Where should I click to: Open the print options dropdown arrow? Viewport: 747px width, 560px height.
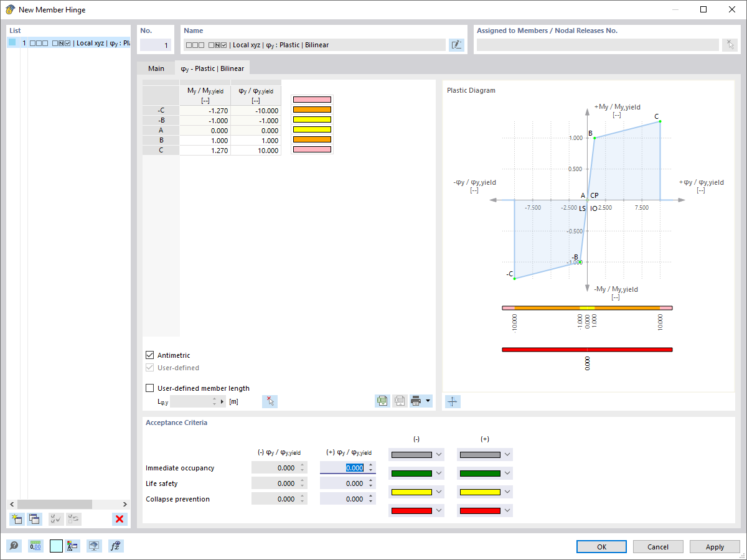click(x=428, y=401)
